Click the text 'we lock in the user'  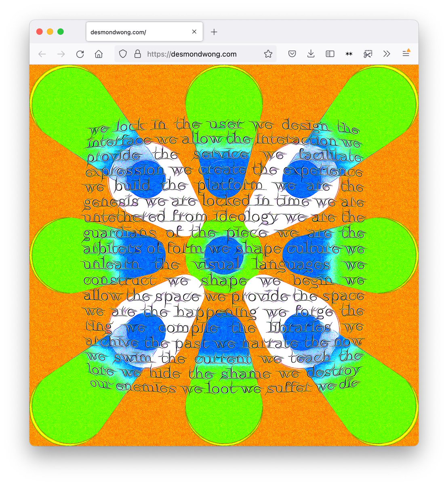[x=166, y=126]
